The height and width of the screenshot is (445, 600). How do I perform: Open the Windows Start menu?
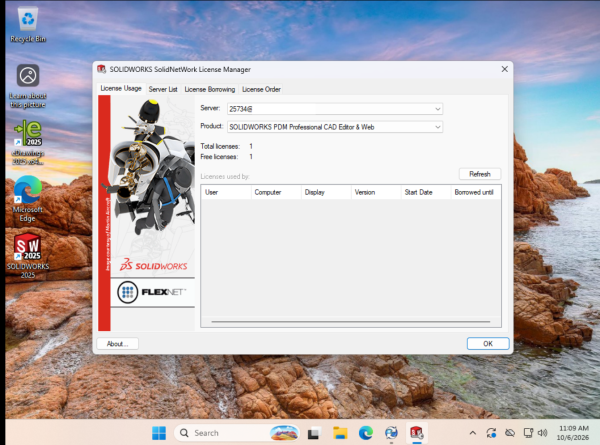click(x=159, y=433)
